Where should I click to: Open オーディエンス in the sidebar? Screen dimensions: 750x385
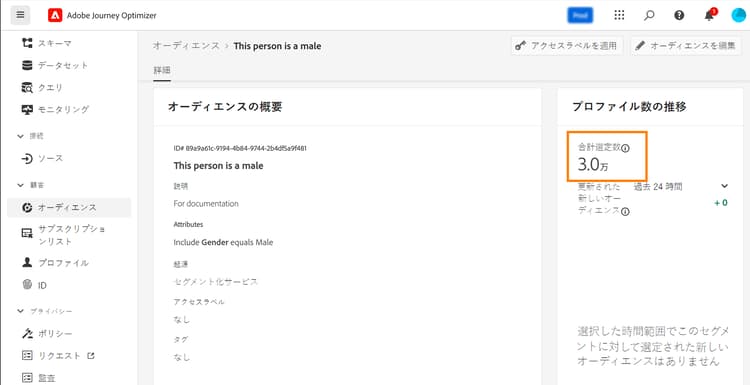click(69, 208)
